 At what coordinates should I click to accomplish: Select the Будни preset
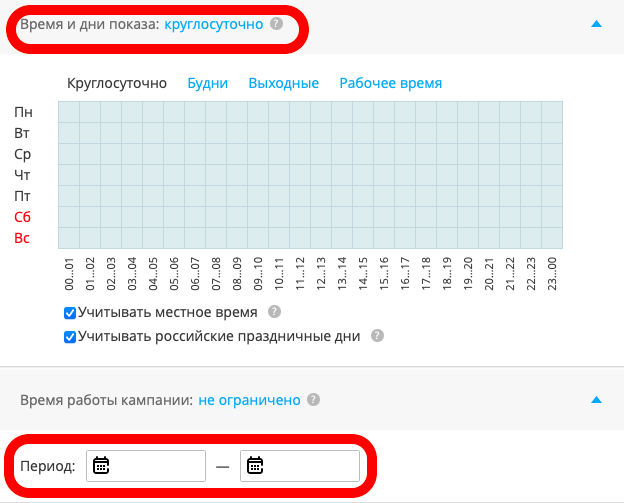point(207,83)
